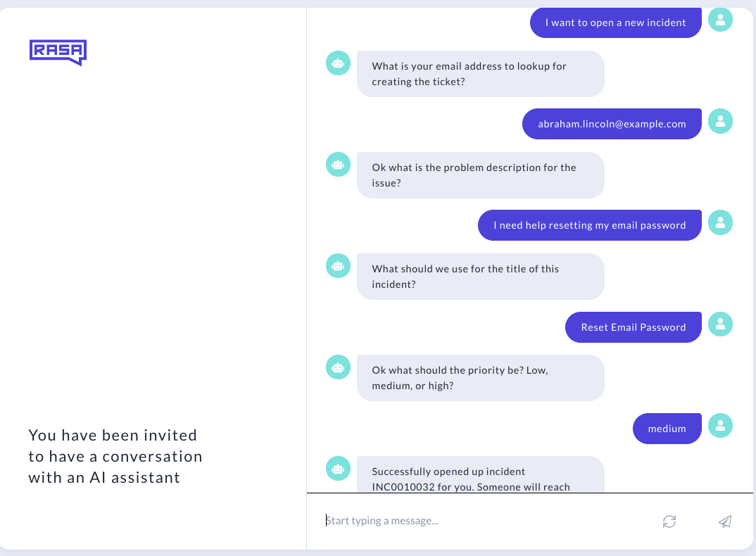Select the "I want to open a new incident" bubble
Viewport: 756px width, 556px height.
pos(615,23)
